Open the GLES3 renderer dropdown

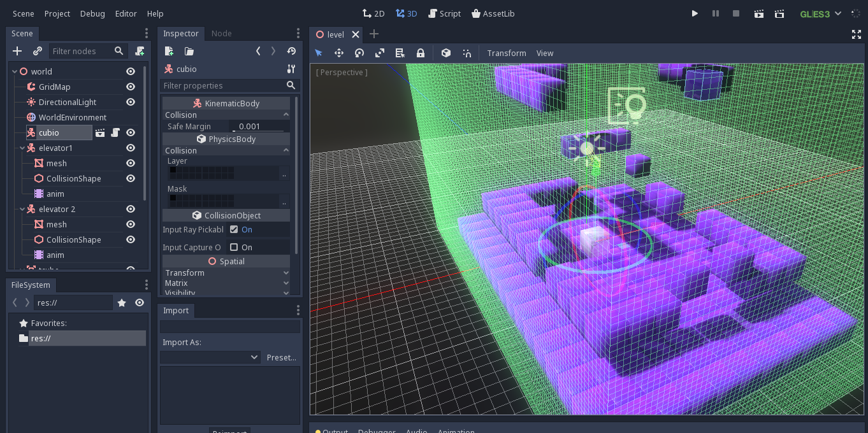click(x=821, y=13)
